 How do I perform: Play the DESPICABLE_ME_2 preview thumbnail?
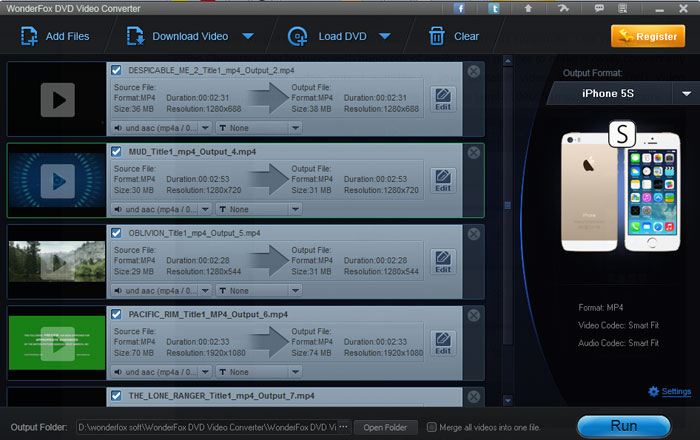[x=58, y=100]
